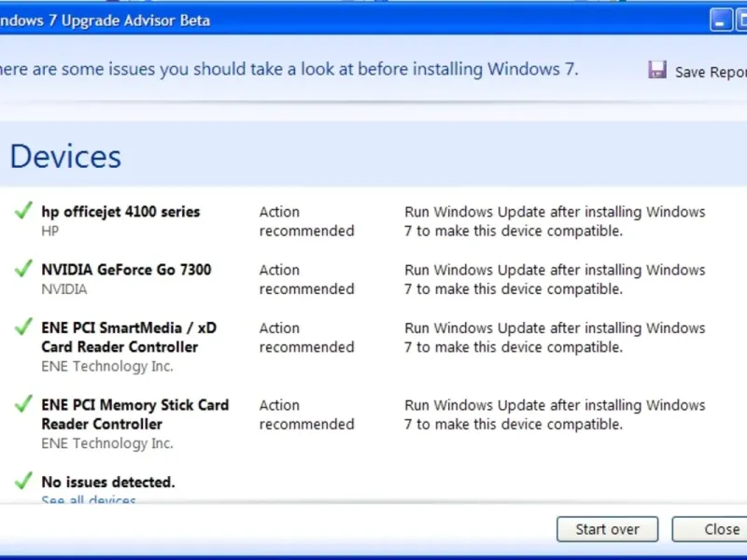
Task: Click the Save Report text link
Action: pyautogui.click(x=711, y=72)
